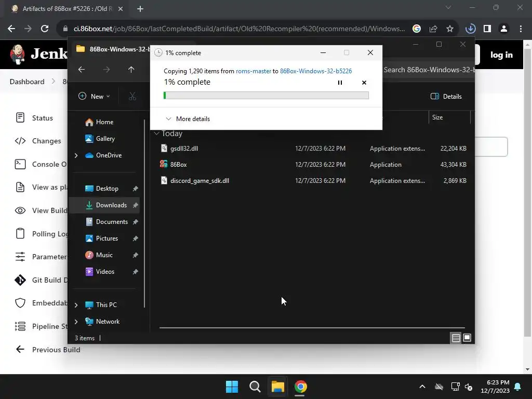Open Git Build Data in Jenkins
Viewport: 532px width, 399px height.
point(41,280)
